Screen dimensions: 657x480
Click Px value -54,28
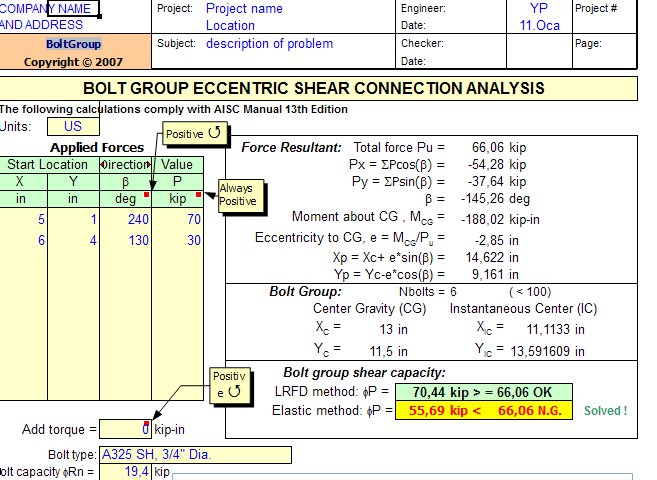click(486, 165)
